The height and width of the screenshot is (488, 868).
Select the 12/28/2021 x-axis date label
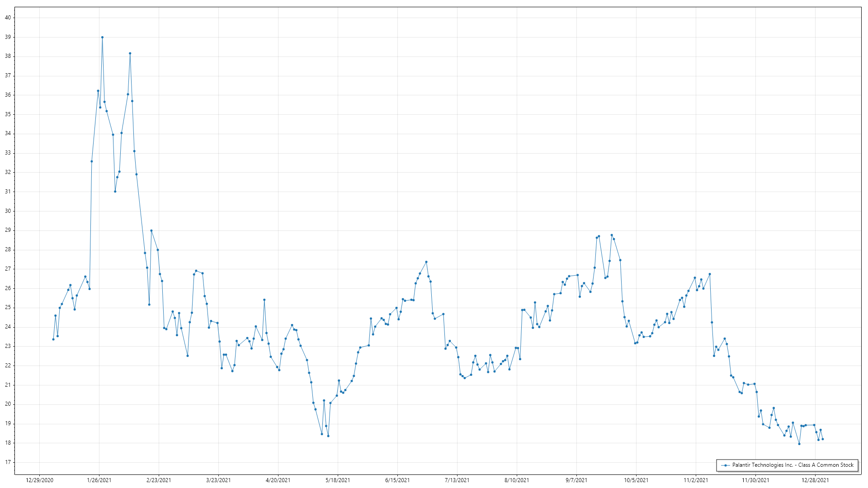click(815, 480)
